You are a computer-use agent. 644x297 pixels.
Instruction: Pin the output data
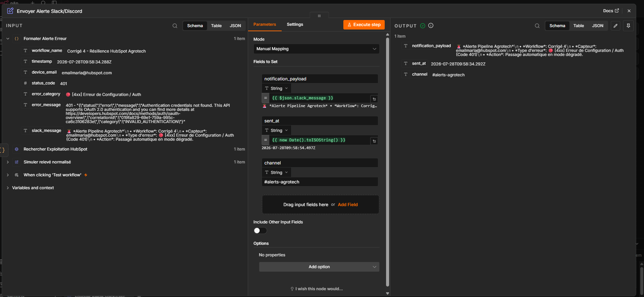tap(628, 26)
